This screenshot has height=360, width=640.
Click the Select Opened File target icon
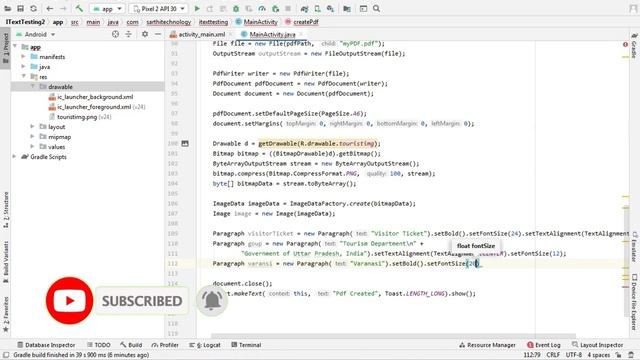tap(116, 35)
